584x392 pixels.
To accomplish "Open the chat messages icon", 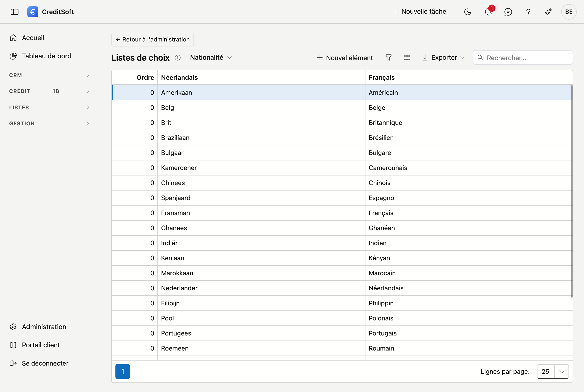I will pyautogui.click(x=508, y=12).
